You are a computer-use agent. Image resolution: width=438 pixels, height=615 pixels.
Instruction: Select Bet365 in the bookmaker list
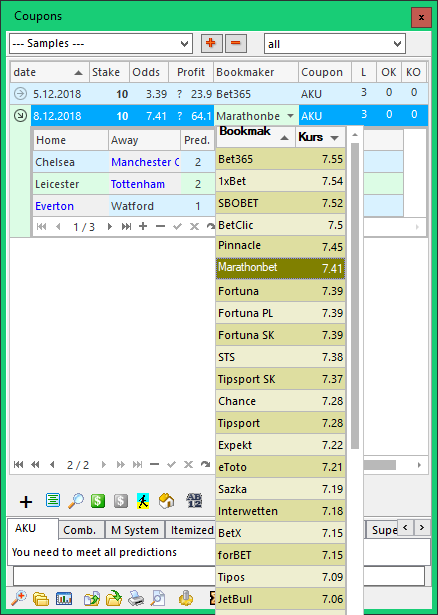tap(280, 159)
